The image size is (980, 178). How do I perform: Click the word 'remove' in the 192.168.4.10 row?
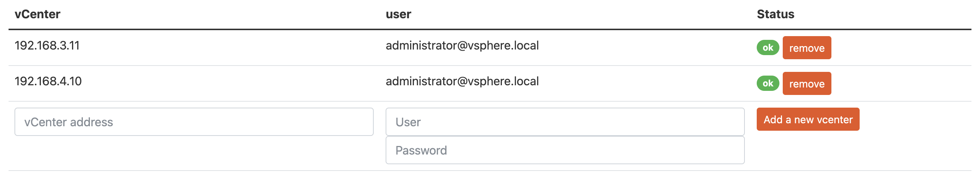tap(807, 84)
